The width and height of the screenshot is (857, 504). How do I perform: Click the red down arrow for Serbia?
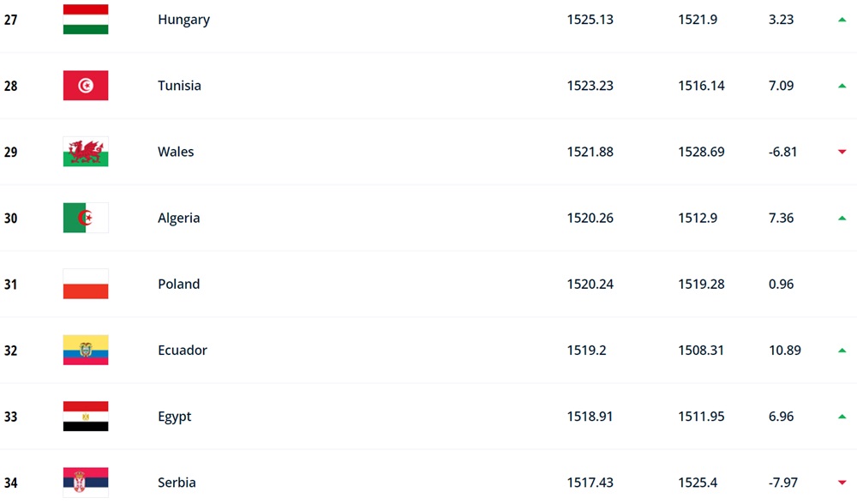pos(842,483)
